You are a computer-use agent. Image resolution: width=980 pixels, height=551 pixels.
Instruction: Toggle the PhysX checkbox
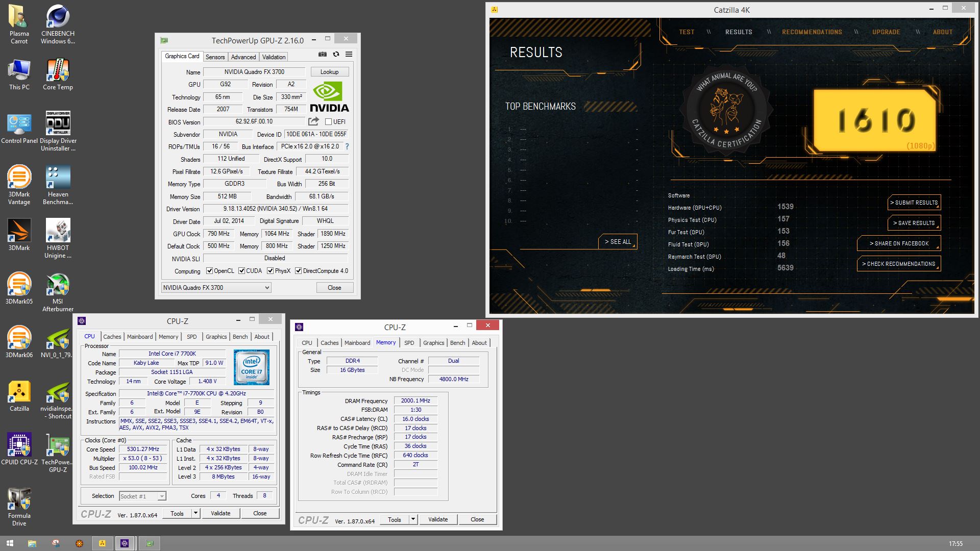pos(270,271)
